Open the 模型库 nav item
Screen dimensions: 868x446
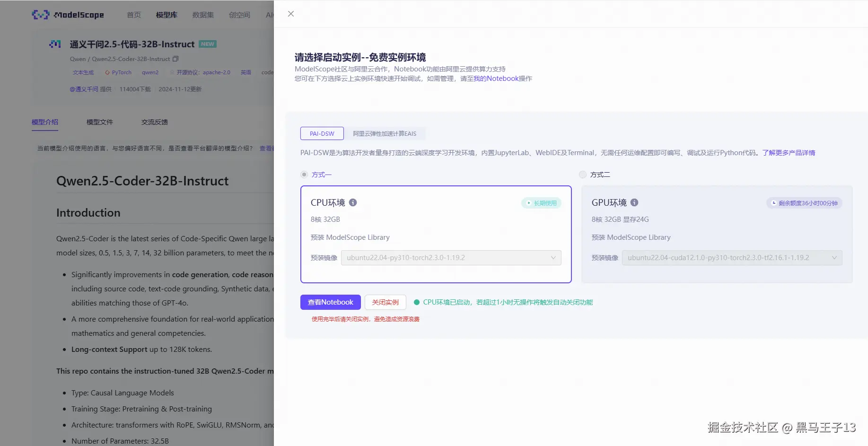click(x=167, y=15)
